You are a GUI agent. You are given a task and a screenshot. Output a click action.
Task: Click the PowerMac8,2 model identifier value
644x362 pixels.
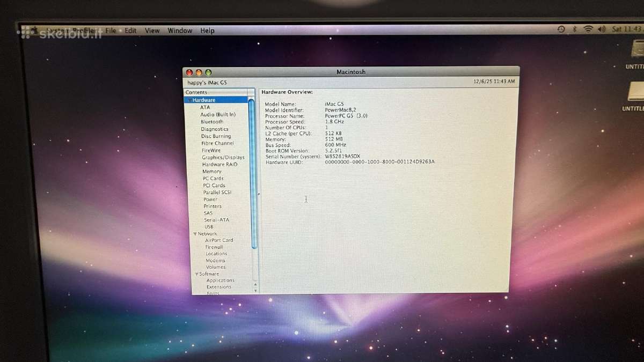340,110
